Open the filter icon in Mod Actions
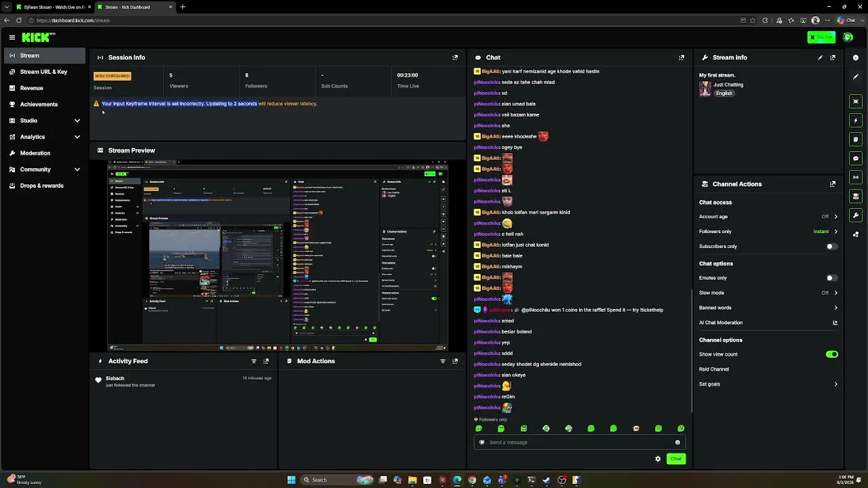 click(443, 361)
